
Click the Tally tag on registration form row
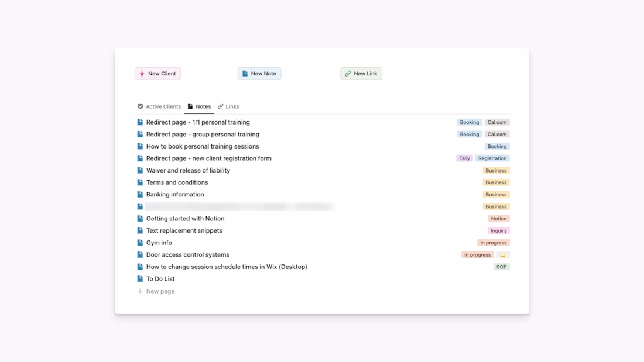pos(464,158)
